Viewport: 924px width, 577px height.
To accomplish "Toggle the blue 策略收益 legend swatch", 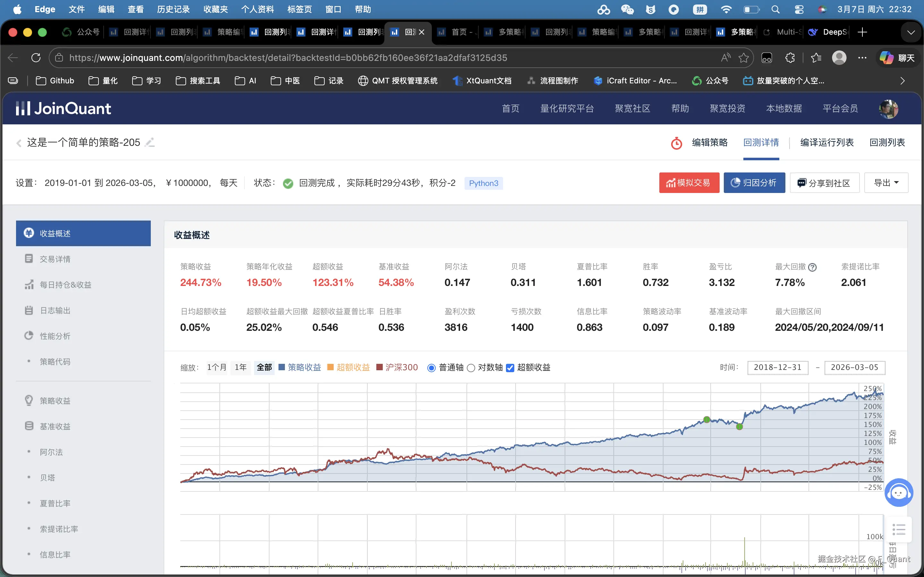I will (x=282, y=367).
